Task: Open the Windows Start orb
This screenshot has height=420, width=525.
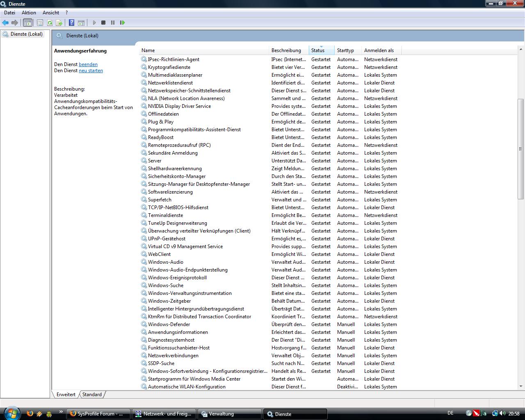Action: (x=11, y=413)
